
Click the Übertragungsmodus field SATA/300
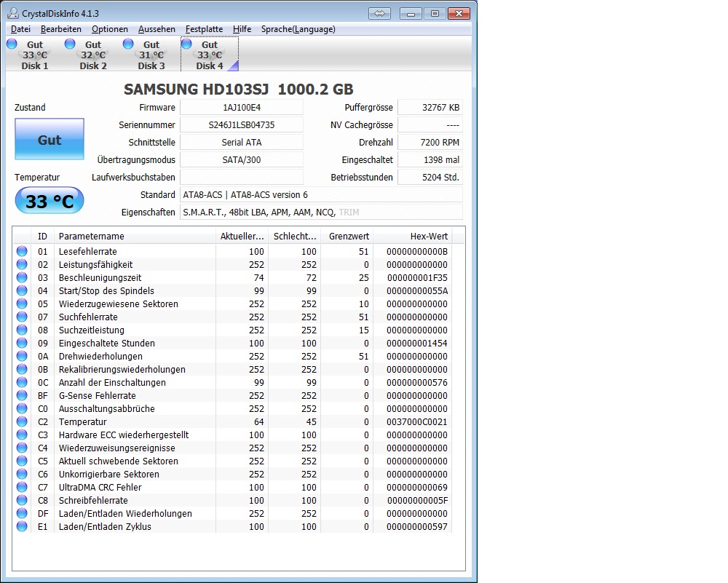tap(242, 159)
